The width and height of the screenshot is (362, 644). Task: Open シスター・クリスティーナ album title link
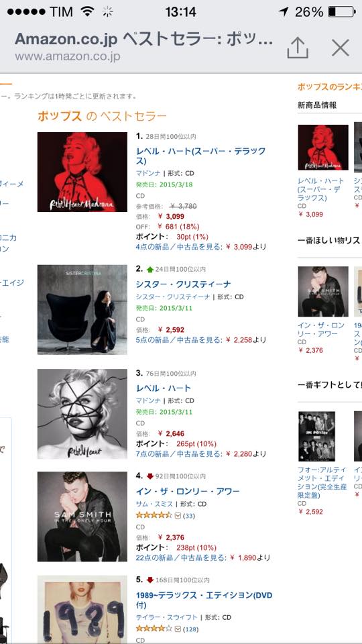click(x=183, y=284)
